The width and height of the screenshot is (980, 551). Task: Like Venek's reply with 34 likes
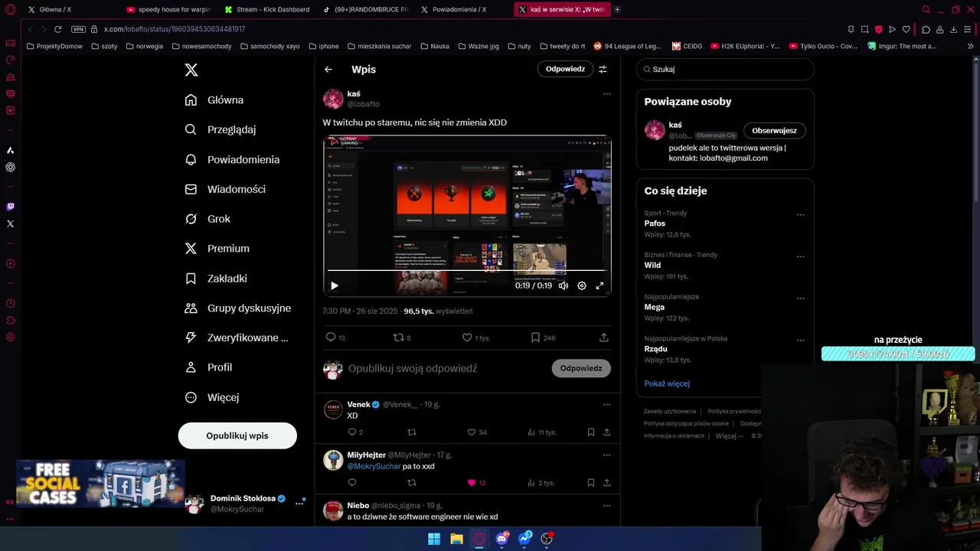477,432
